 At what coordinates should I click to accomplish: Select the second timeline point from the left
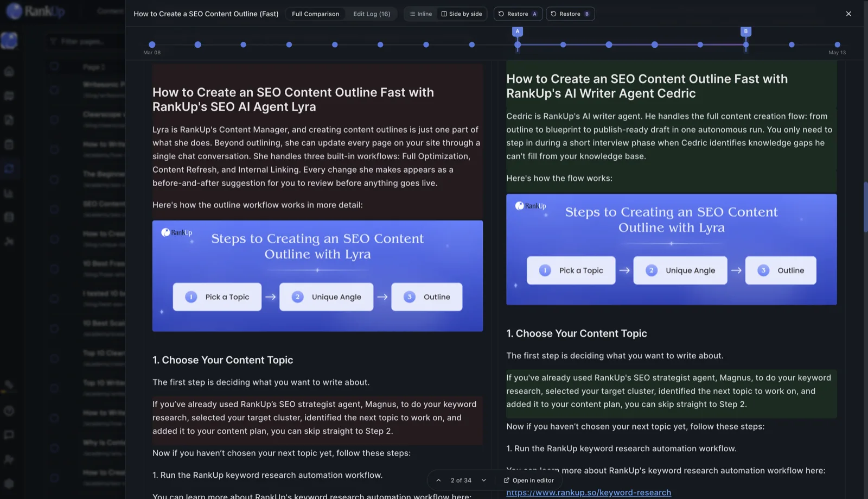tap(197, 45)
